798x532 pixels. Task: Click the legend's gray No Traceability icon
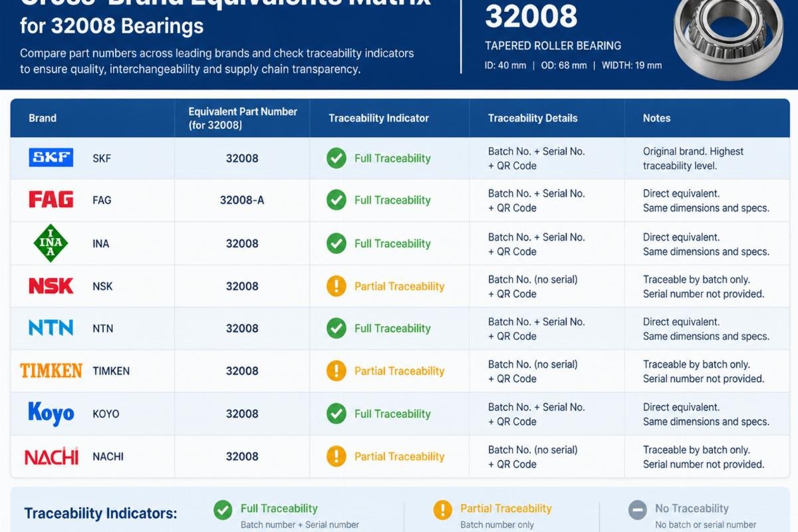[x=637, y=510]
